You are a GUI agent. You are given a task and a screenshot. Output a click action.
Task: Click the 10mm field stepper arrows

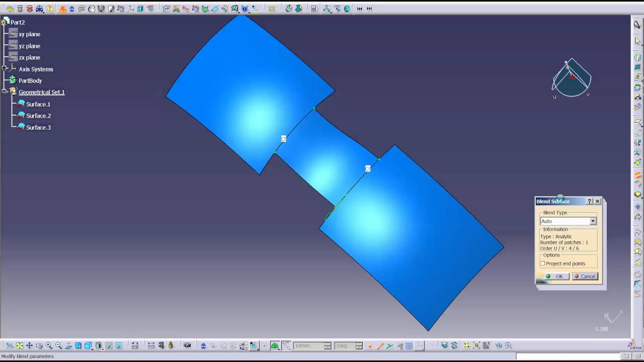click(328, 346)
